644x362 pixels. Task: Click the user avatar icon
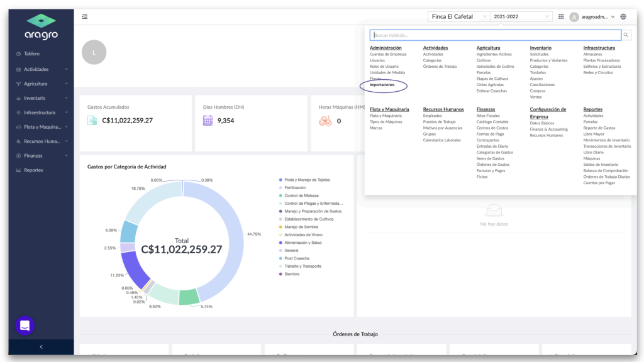coord(574,17)
